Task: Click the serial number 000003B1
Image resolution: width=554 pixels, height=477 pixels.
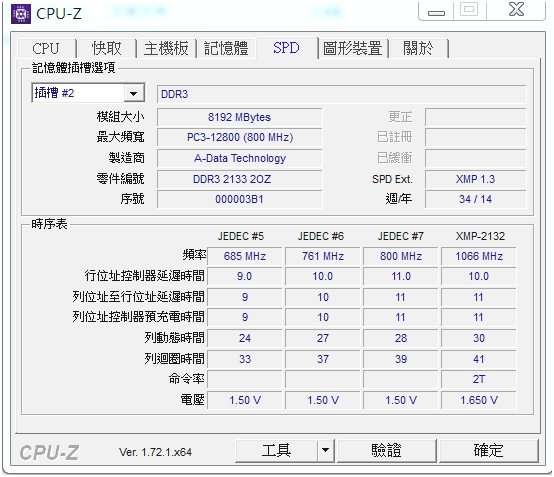Action: click(239, 199)
